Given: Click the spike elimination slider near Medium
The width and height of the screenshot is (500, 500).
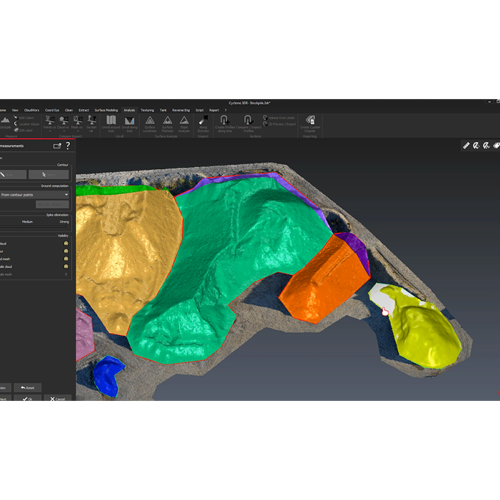Looking at the screenshot, I should 27,227.
